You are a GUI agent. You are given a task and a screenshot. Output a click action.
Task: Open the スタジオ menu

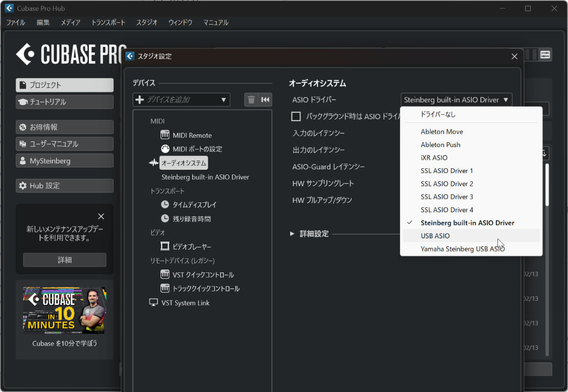(x=147, y=22)
